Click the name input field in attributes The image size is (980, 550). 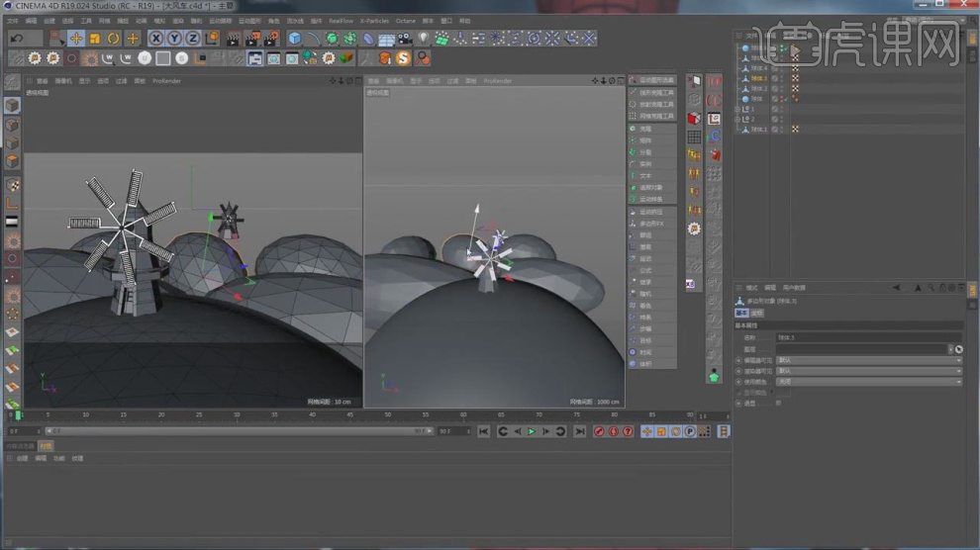tap(861, 338)
